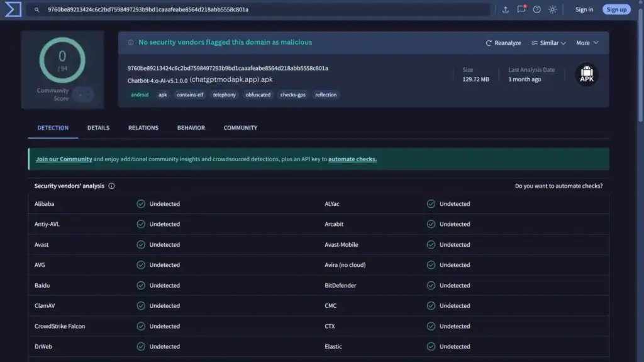Click the upload file icon

(x=505, y=9)
